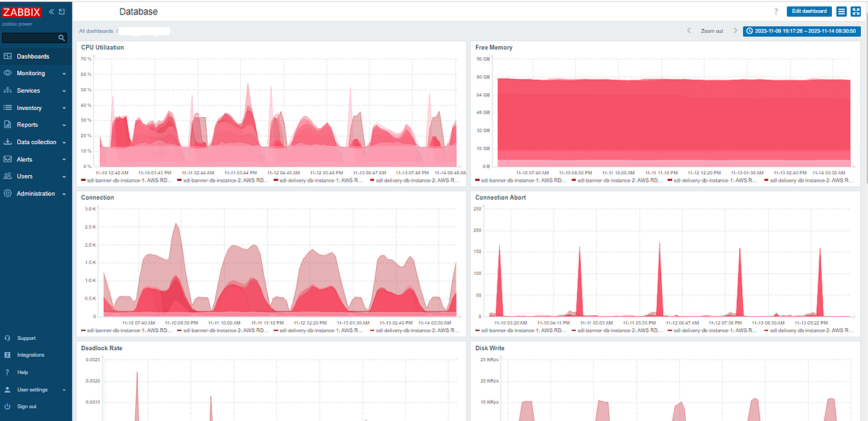Open the Dashboards section in sidebar
The image size is (868, 421).
pos(33,56)
